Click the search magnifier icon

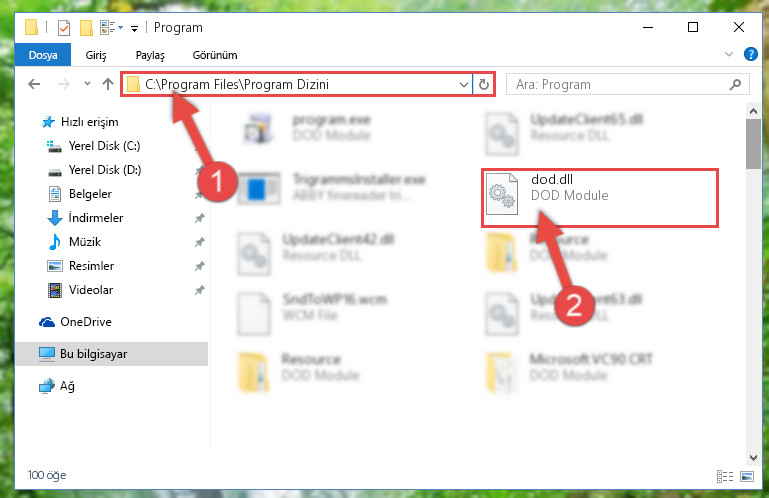735,84
